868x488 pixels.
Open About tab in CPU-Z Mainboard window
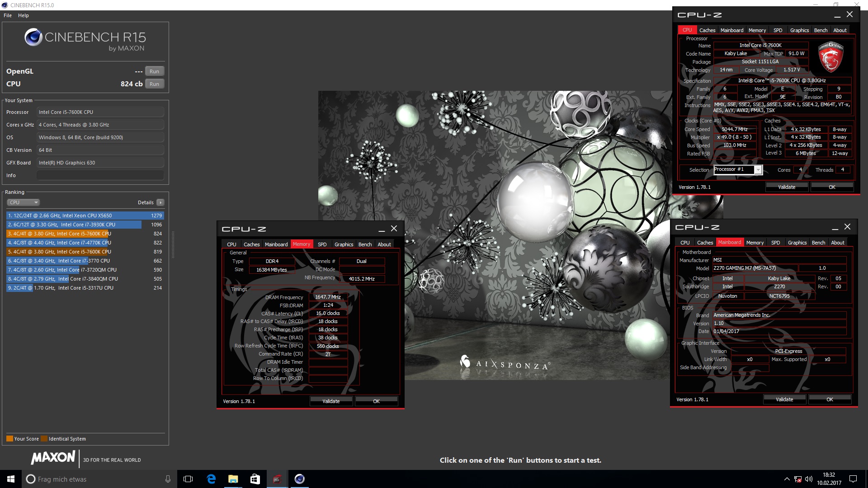[x=837, y=243]
